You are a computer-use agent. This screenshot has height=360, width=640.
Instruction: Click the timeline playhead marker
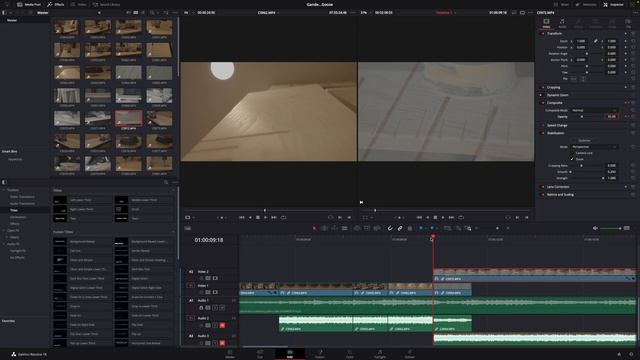(433, 236)
